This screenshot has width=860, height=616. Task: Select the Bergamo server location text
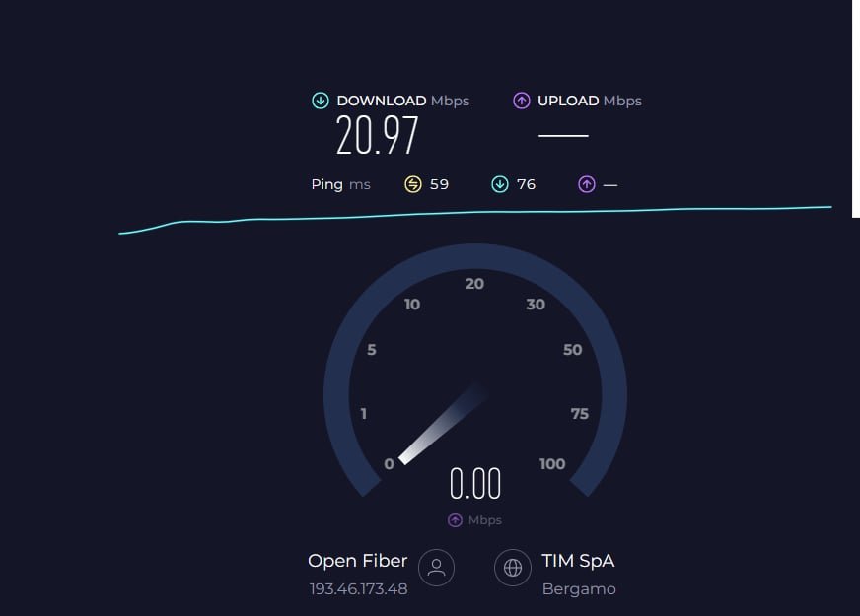(579, 589)
